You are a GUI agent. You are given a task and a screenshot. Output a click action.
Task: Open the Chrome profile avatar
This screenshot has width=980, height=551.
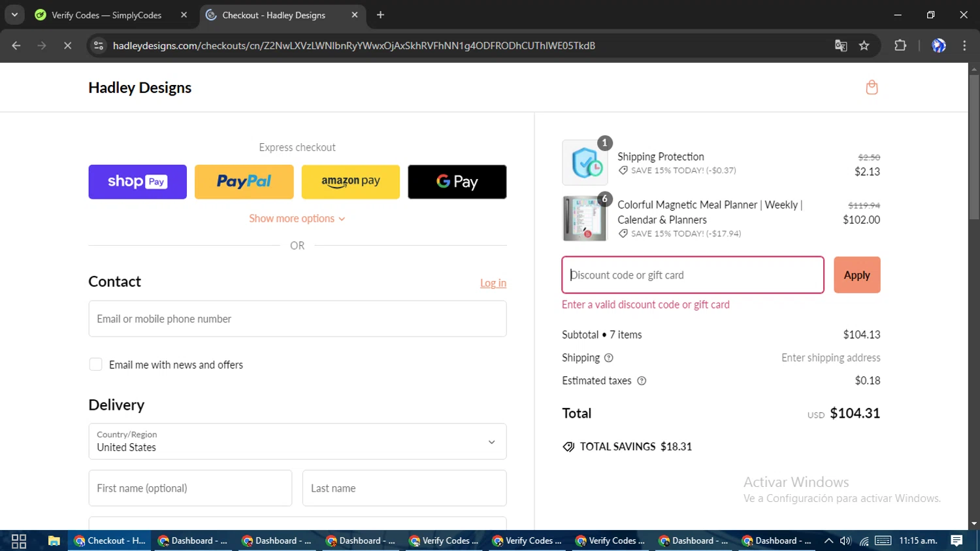(x=939, y=46)
